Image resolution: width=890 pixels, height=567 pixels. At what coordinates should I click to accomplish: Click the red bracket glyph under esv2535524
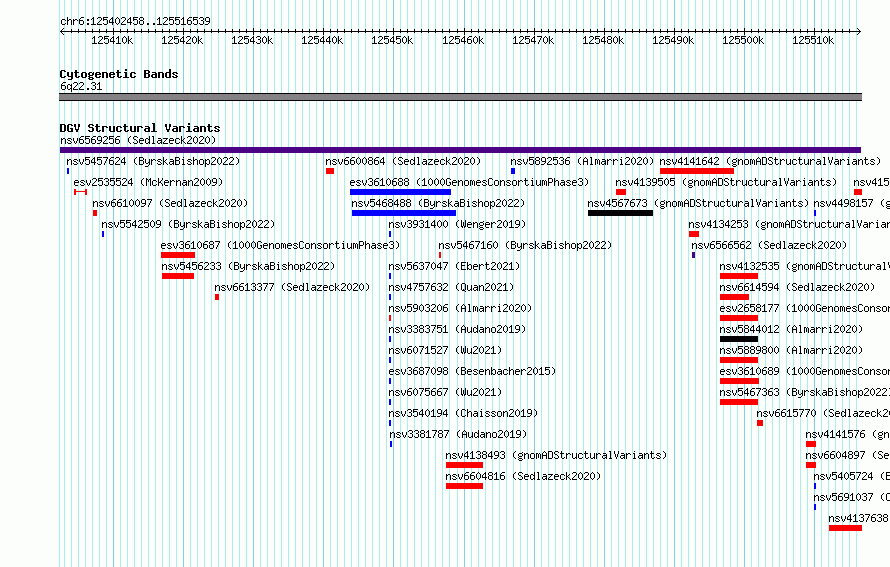pyautogui.click(x=80, y=192)
